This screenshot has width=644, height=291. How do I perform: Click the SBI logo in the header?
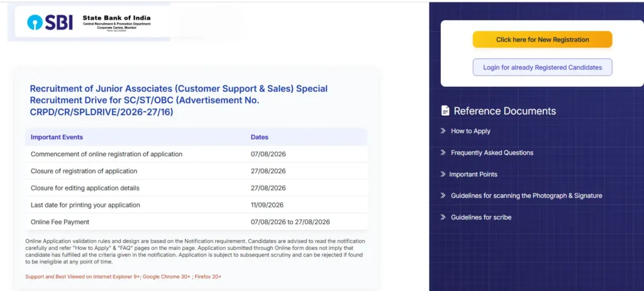click(x=50, y=22)
